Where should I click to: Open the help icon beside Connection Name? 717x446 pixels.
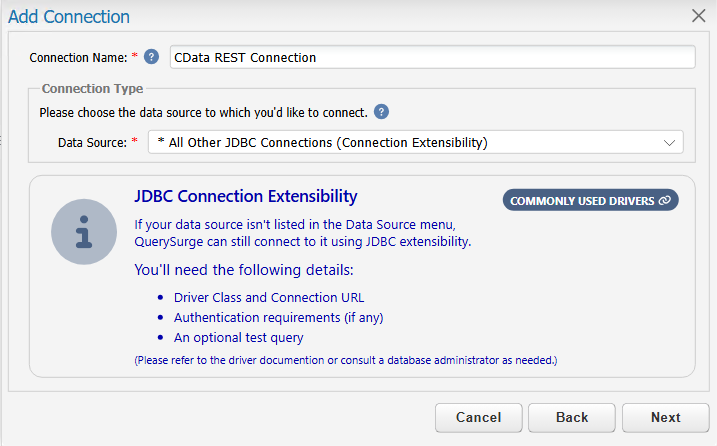[x=151, y=57]
